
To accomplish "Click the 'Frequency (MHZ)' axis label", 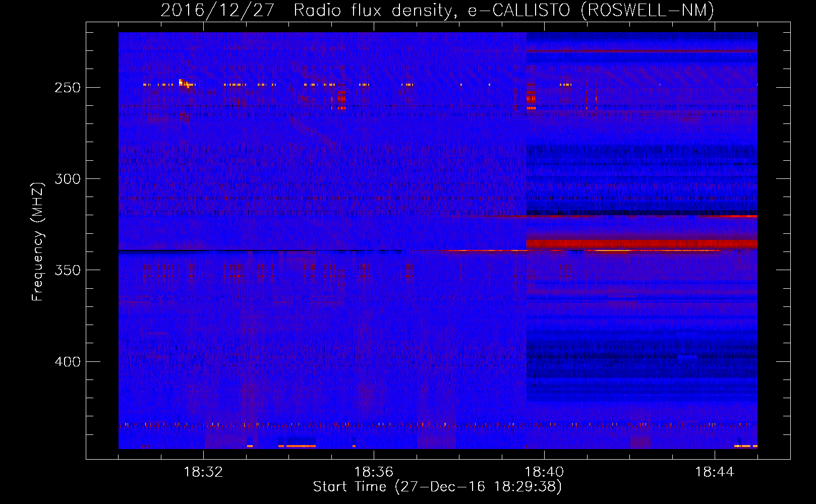I will coord(38,241).
